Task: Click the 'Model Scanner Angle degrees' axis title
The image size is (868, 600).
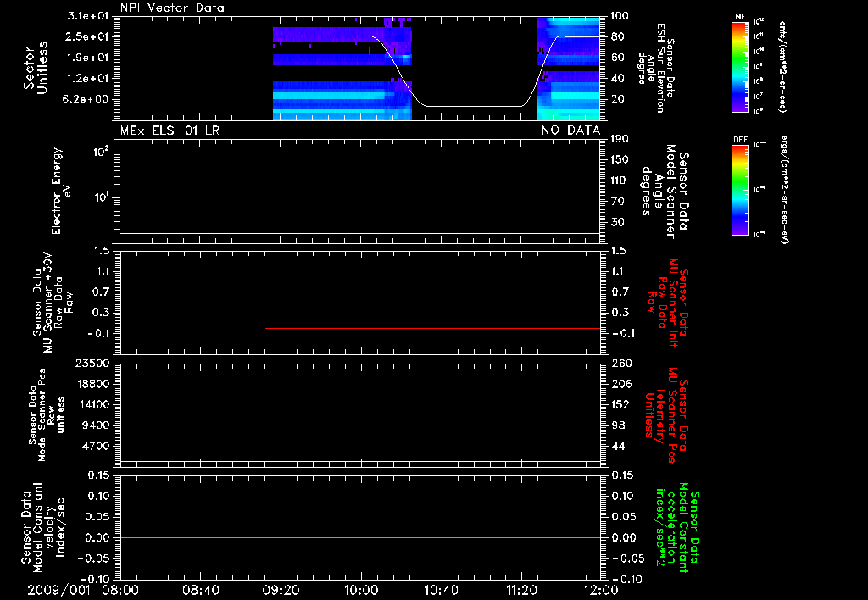Action: click(665, 192)
